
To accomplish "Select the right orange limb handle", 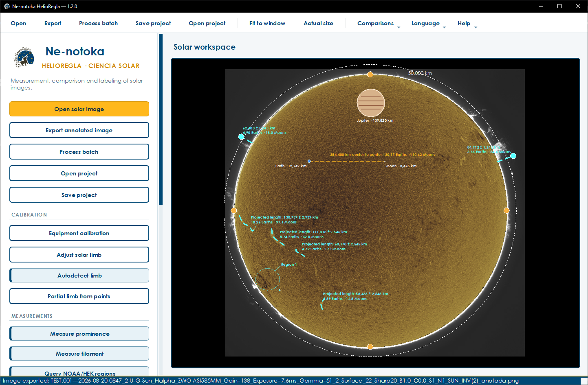I will 507,210.
